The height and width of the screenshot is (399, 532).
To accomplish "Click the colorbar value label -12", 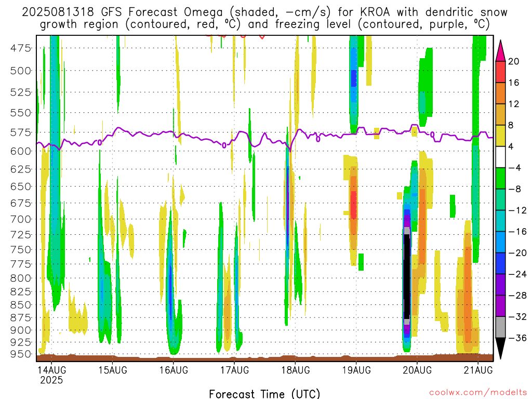I will coord(517,211).
